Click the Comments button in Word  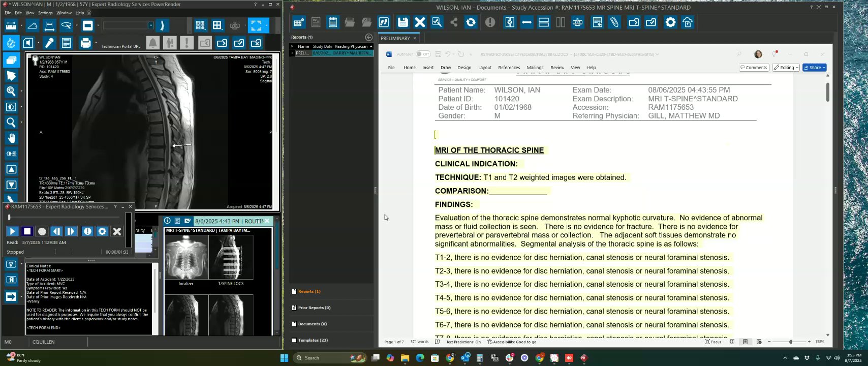754,68
